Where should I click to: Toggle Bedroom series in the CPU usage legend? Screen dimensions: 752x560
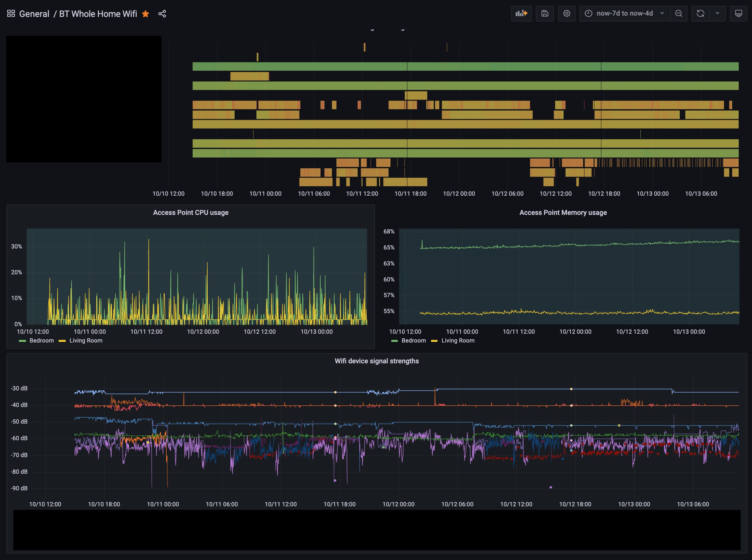pos(41,341)
